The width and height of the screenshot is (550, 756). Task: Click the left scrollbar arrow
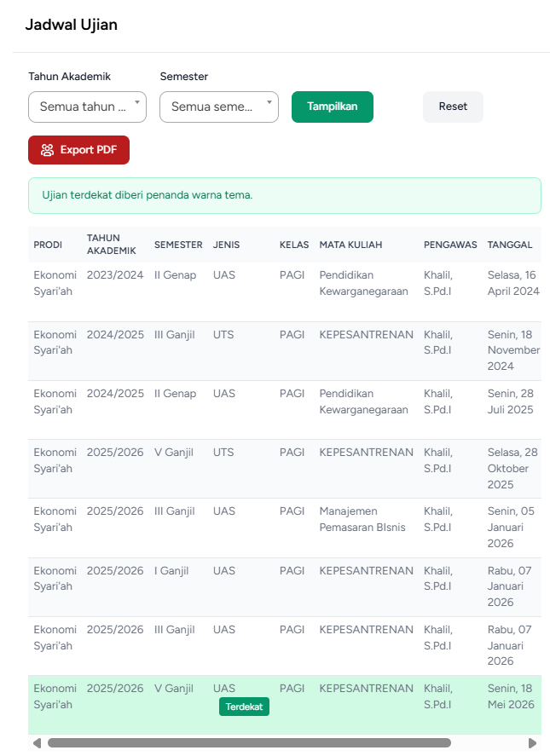[x=37, y=743]
